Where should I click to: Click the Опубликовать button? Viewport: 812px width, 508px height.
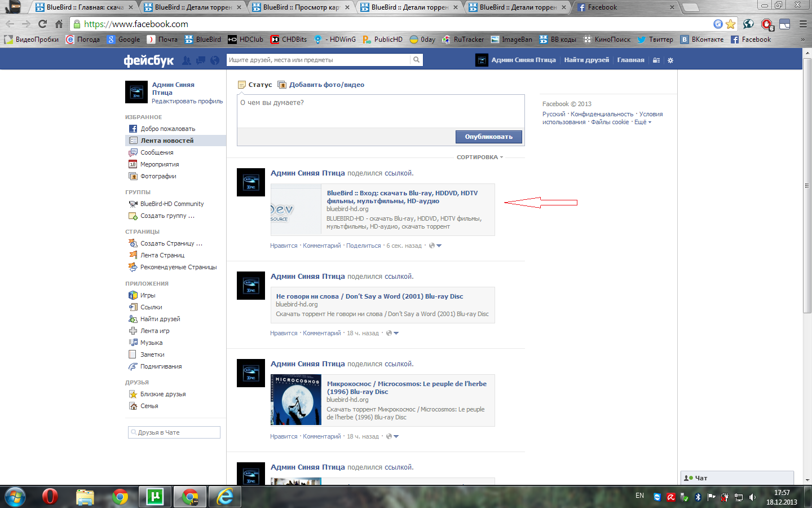489,137
